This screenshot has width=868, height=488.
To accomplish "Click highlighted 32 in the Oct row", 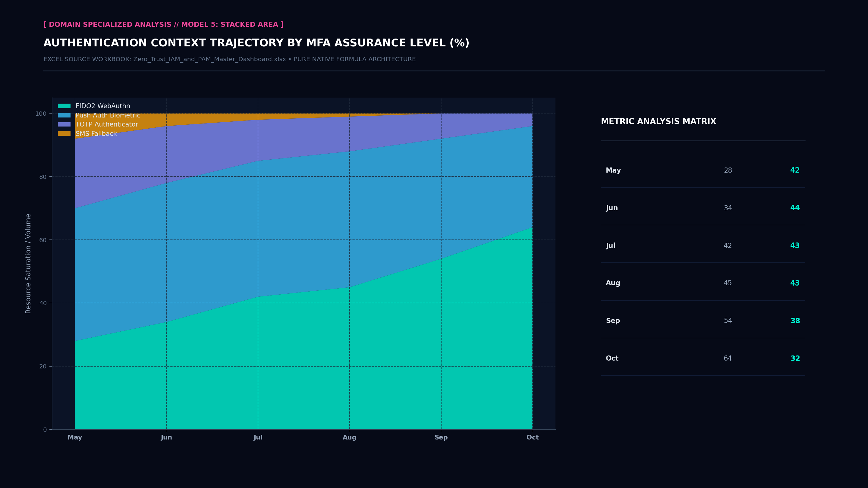I will tap(795, 359).
